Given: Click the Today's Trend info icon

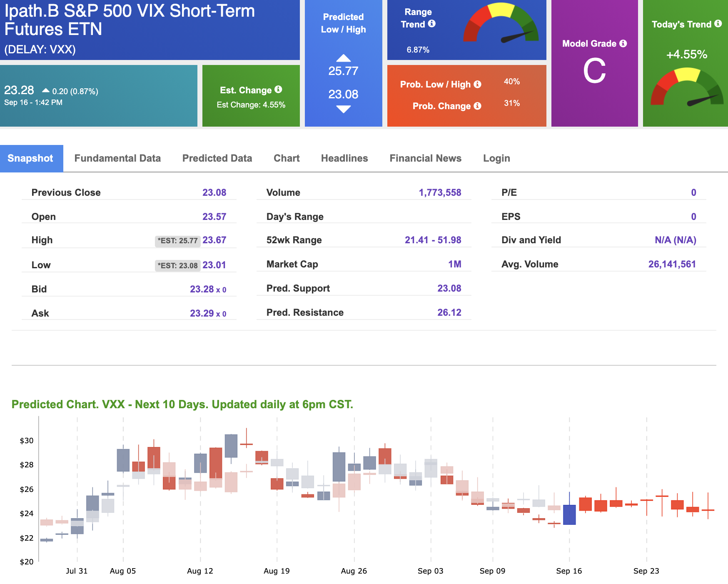Looking at the screenshot, I should click(718, 24).
